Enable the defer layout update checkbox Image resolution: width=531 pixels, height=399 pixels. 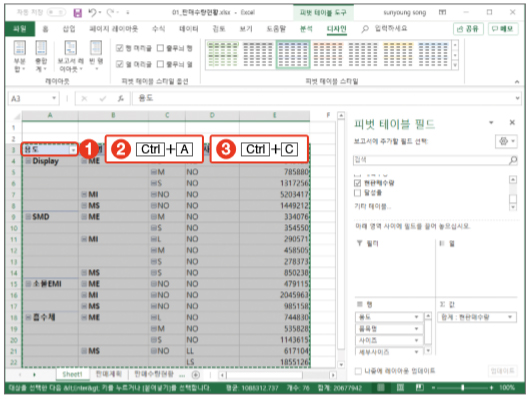pos(358,371)
